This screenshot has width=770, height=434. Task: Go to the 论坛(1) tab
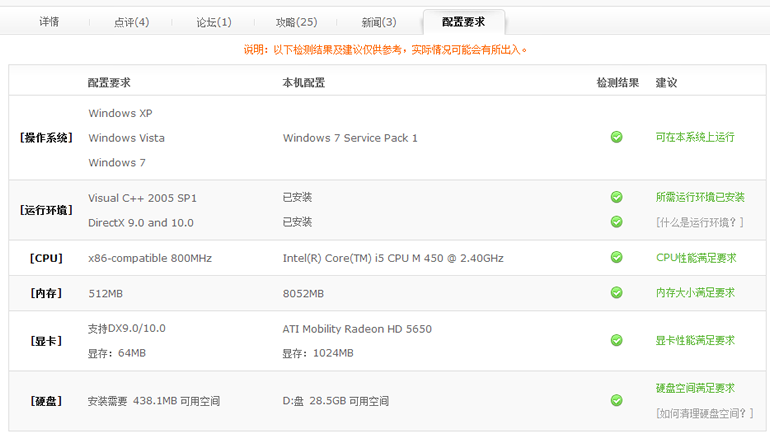tap(213, 22)
